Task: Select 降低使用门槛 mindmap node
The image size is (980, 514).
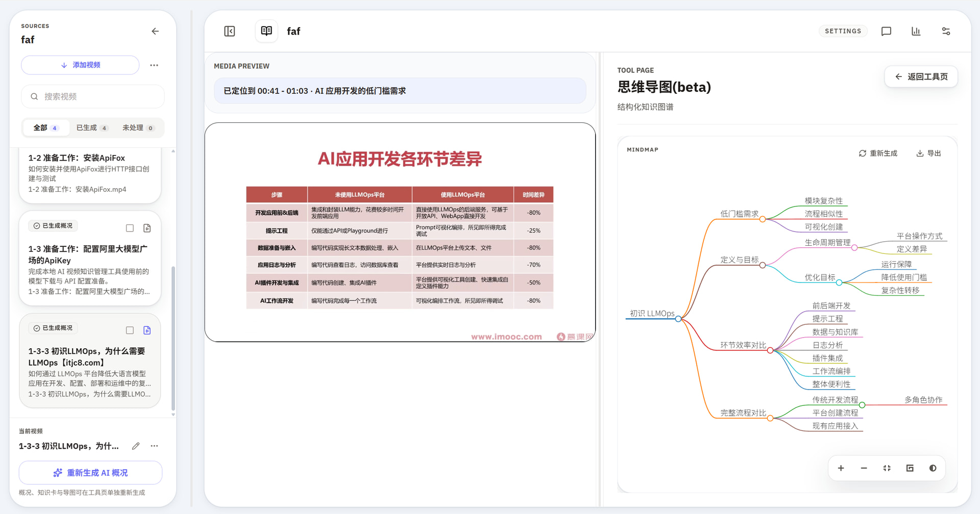Action: [904, 277]
